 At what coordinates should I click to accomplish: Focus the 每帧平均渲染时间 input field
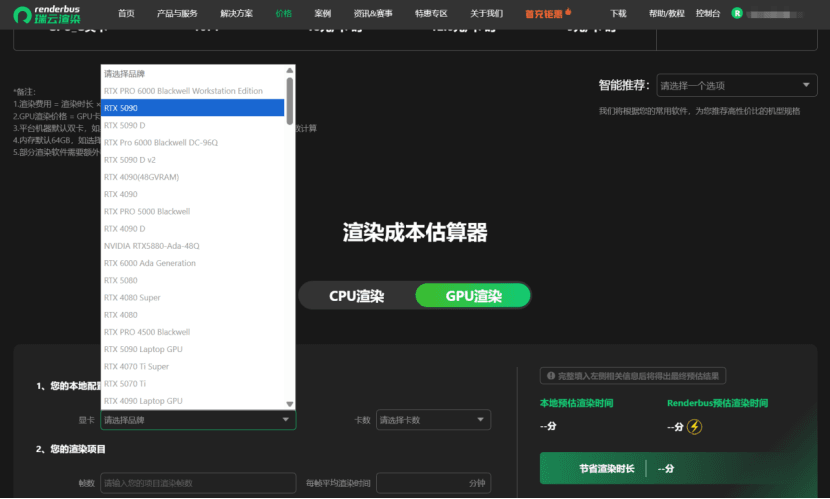coord(433,483)
